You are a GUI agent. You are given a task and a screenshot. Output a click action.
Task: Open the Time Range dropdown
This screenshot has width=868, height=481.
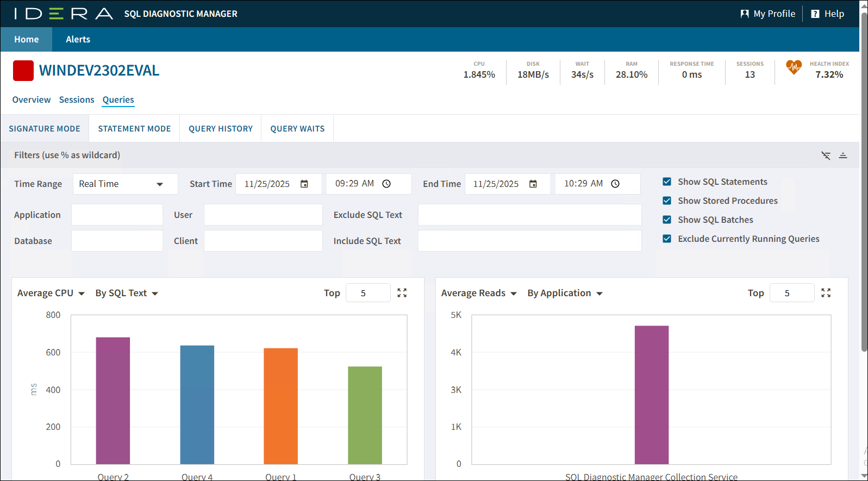[125, 184]
